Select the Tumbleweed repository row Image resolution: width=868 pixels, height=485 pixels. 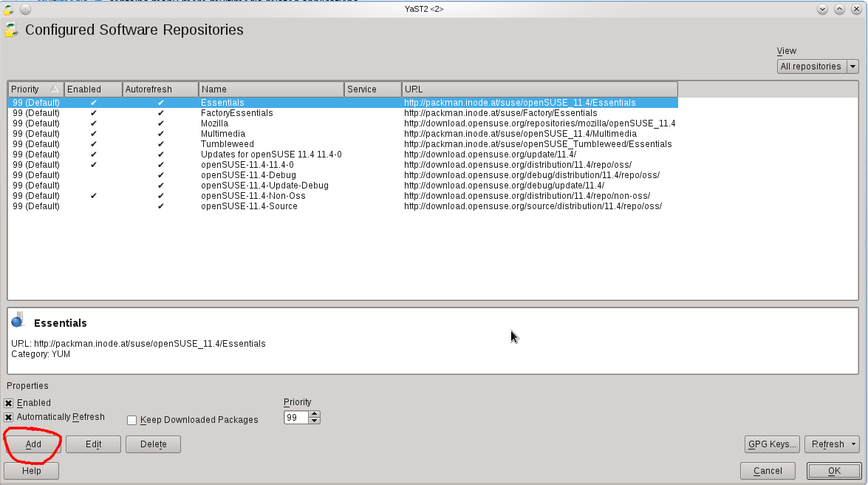pyautogui.click(x=344, y=144)
